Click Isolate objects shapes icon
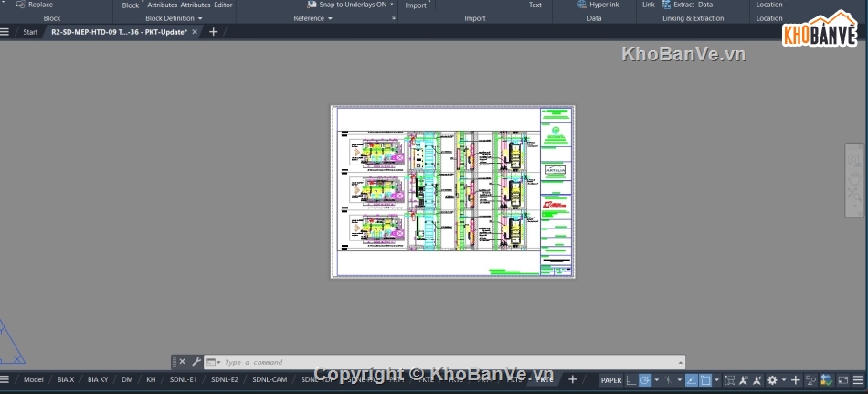 [811, 380]
